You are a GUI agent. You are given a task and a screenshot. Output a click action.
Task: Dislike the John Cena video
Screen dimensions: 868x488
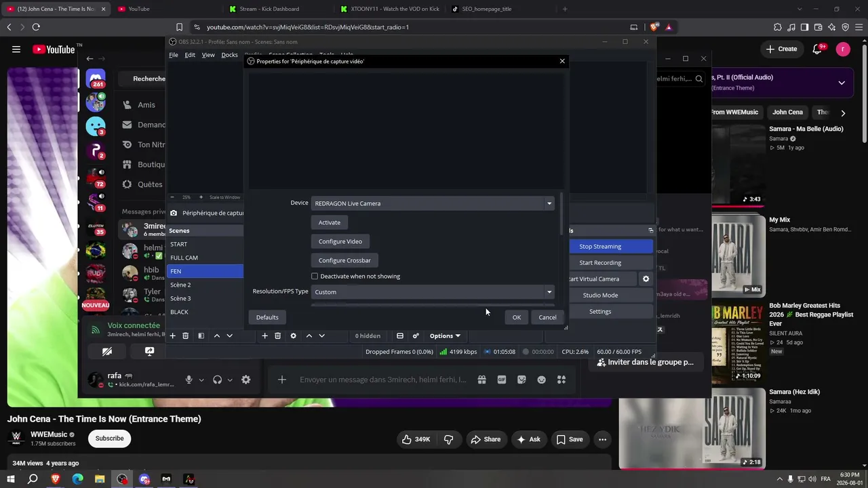pyautogui.click(x=448, y=439)
